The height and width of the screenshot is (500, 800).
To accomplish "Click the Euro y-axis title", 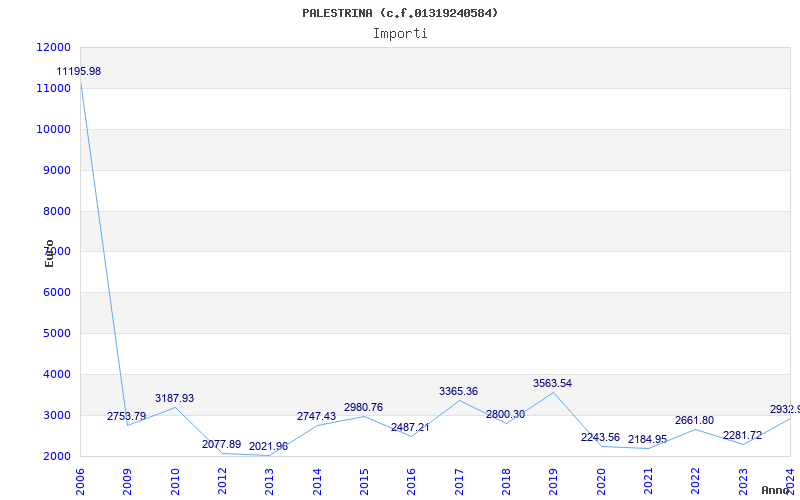I will pos(49,253).
